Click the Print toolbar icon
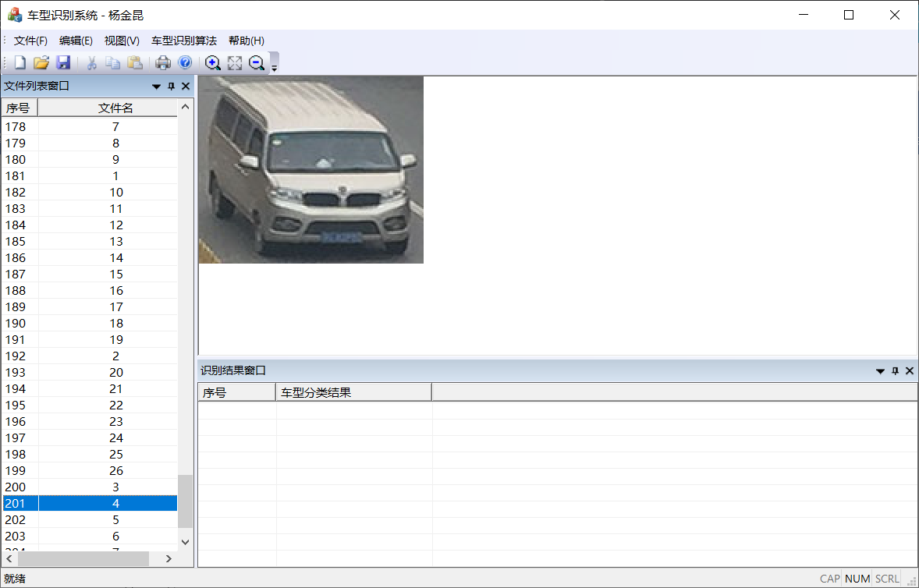 163,63
